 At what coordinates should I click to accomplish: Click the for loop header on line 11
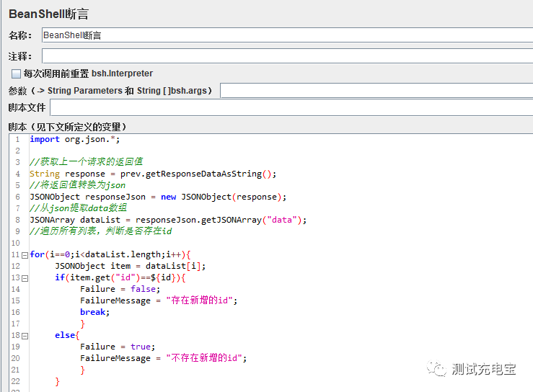110,255
